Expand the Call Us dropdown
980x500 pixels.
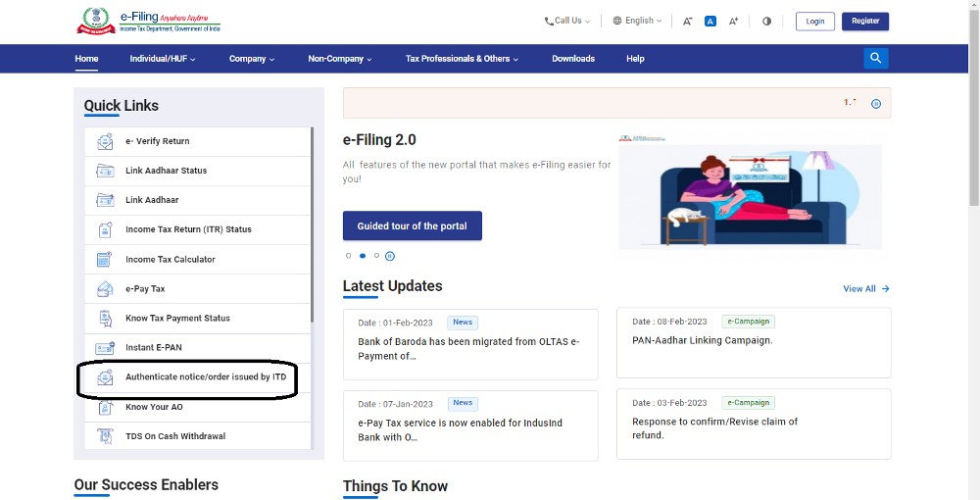click(x=567, y=21)
